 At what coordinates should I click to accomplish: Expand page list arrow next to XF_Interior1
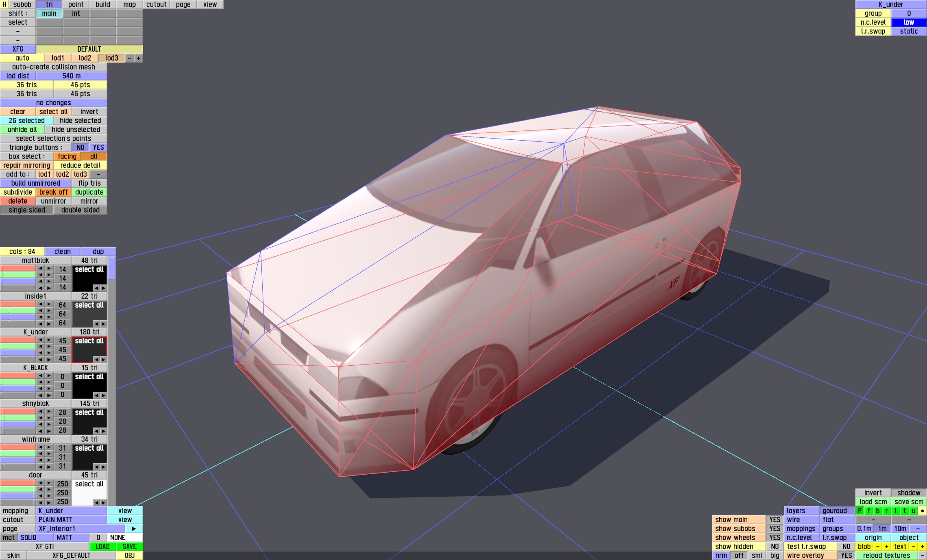coord(134,529)
